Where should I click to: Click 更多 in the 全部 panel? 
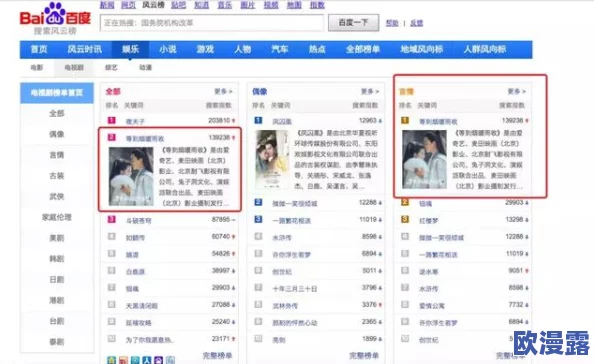coord(223,91)
